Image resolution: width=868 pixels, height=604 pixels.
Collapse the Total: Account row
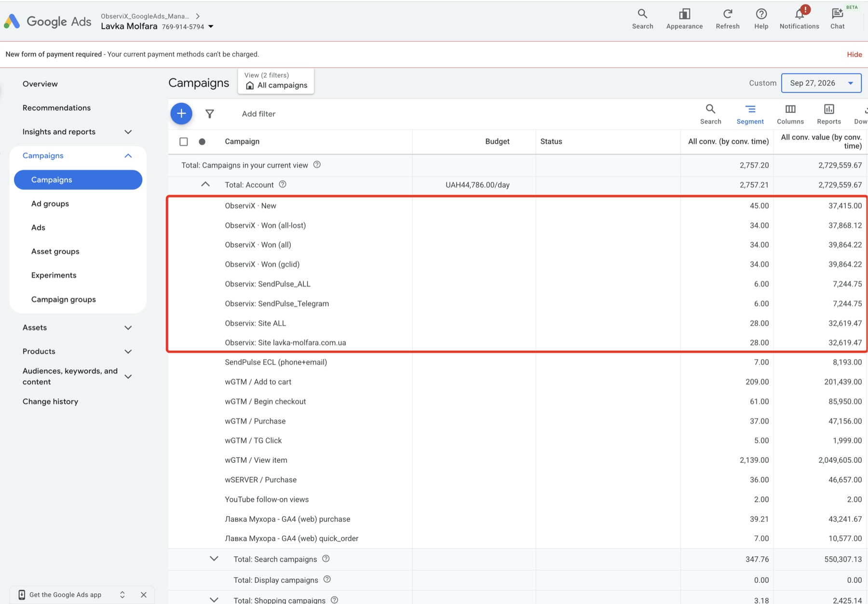pyautogui.click(x=205, y=184)
